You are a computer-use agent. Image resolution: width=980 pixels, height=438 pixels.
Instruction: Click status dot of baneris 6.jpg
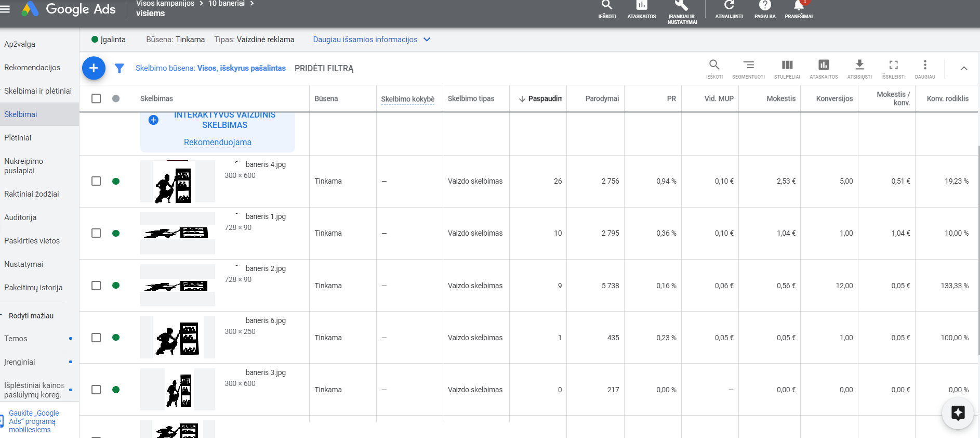tap(116, 337)
